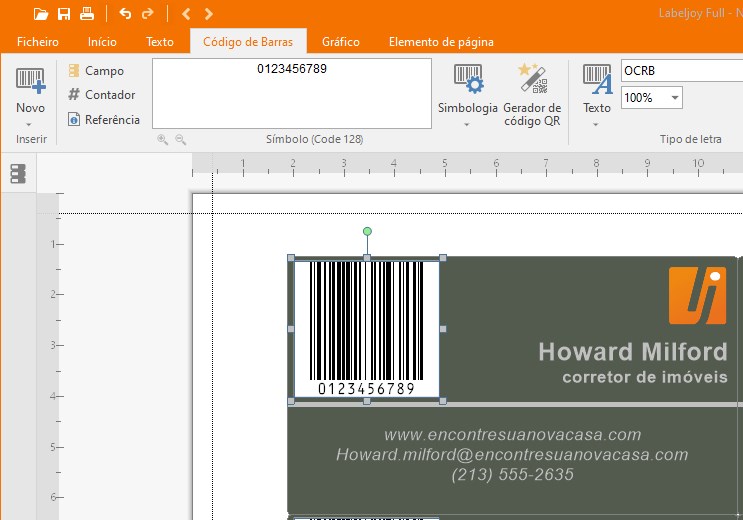Select the barcode element on the label
This screenshot has width=743, height=520.
(367, 329)
